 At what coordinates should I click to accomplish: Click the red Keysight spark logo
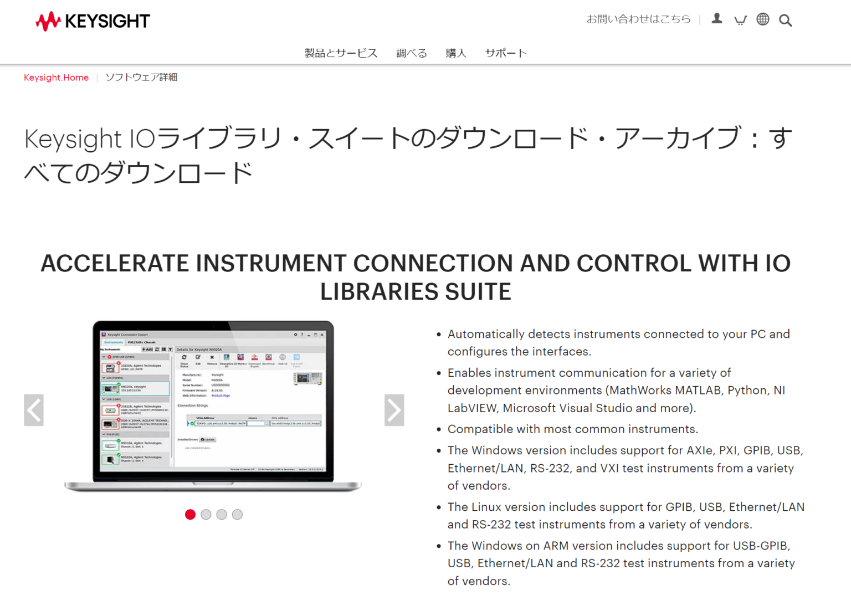(x=49, y=20)
